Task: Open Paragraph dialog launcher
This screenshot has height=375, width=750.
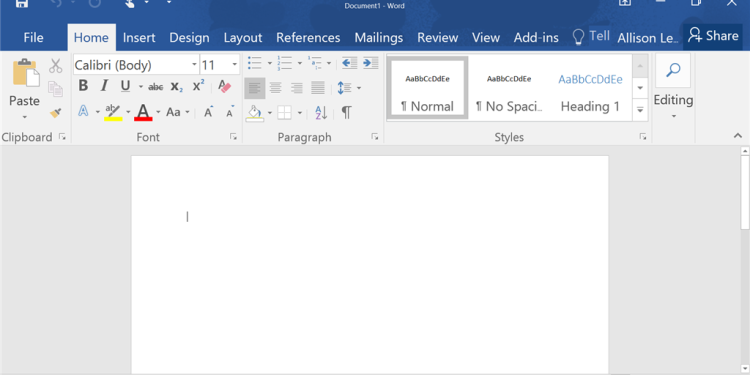Action: click(x=375, y=137)
